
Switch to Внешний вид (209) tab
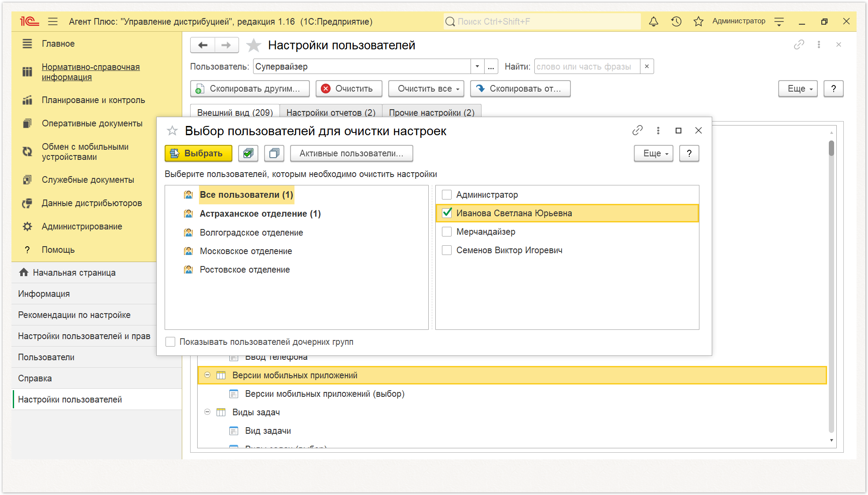pyautogui.click(x=235, y=112)
